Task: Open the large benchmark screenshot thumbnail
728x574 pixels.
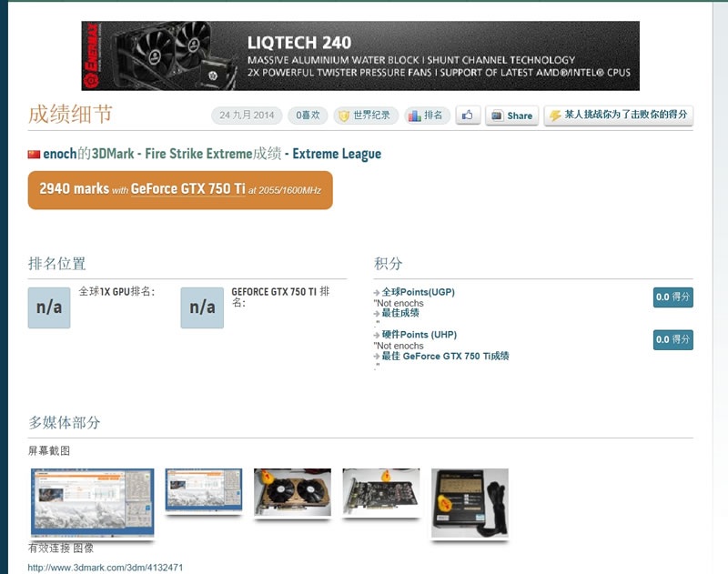Action: 92,501
